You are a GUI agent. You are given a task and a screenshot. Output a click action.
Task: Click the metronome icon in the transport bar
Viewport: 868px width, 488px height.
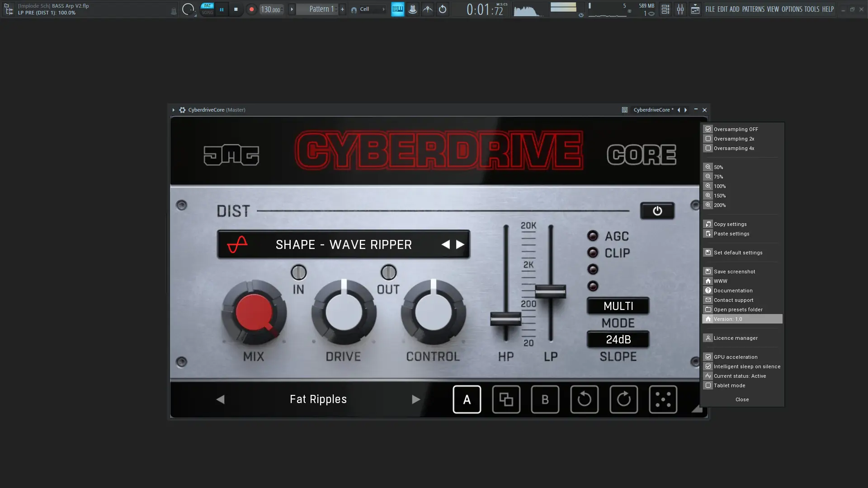(x=413, y=9)
